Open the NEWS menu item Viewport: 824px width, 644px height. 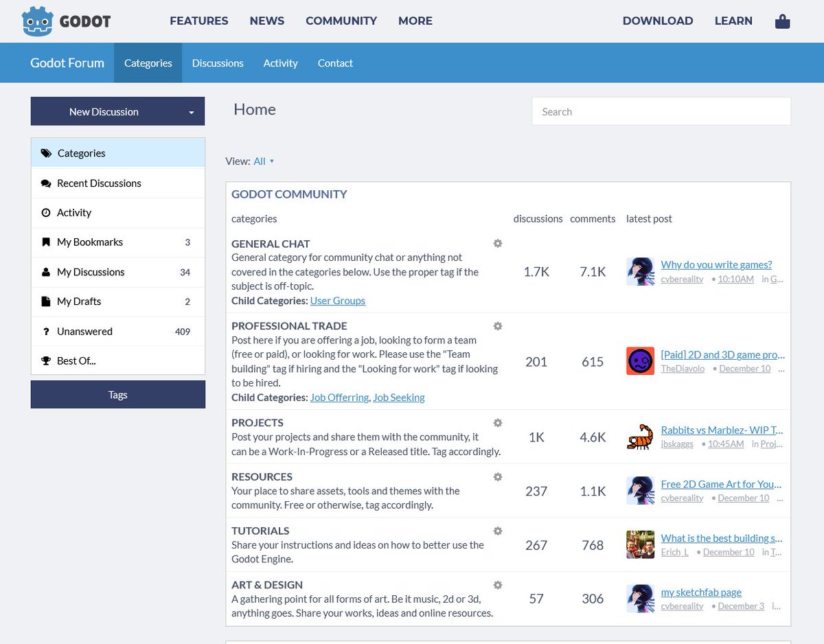267,21
